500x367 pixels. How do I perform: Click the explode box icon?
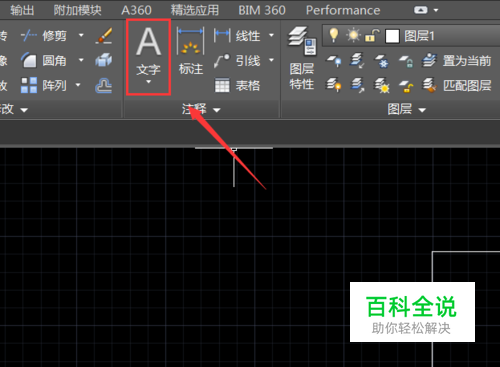(x=104, y=60)
